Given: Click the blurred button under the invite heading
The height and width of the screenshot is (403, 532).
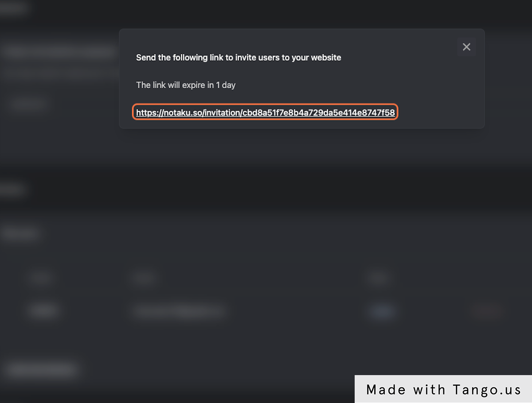Looking at the screenshot, I should 28,105.
